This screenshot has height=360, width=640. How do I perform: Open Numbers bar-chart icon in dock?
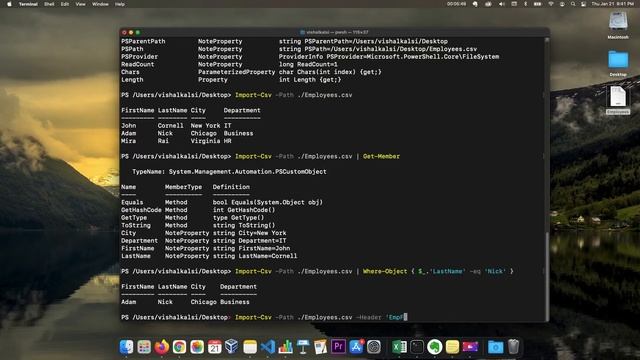click(x=285, y=347)
